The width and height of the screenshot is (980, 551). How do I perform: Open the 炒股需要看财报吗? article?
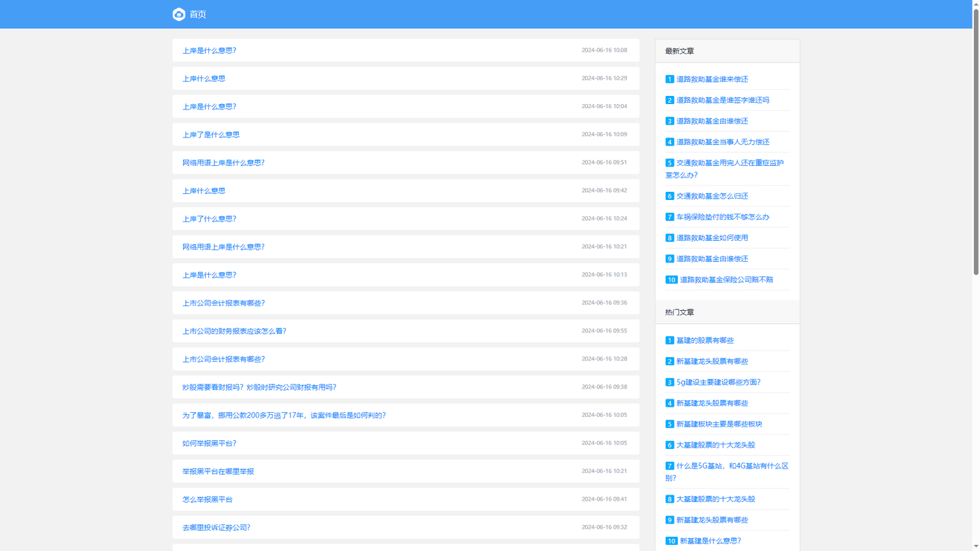point(259,387)
